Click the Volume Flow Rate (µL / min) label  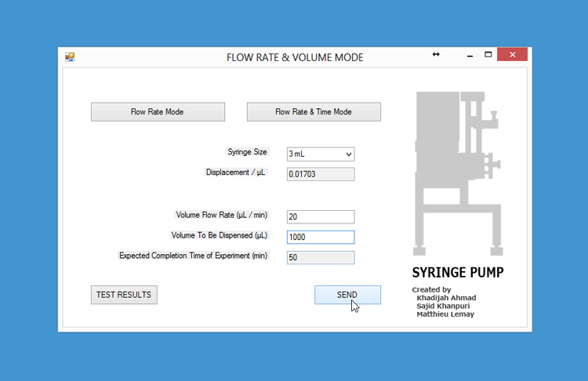(x=222, y=215)
